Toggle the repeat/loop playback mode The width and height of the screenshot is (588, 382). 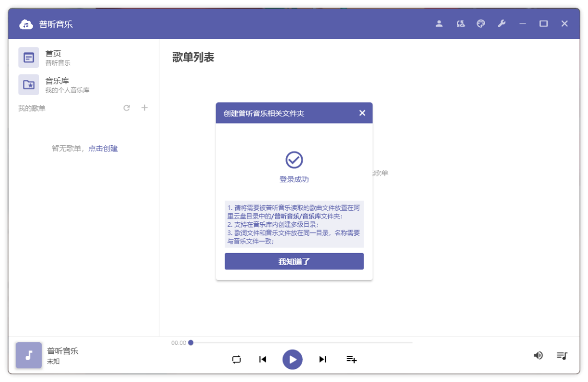pyautogui.click(x=236, y=359)
